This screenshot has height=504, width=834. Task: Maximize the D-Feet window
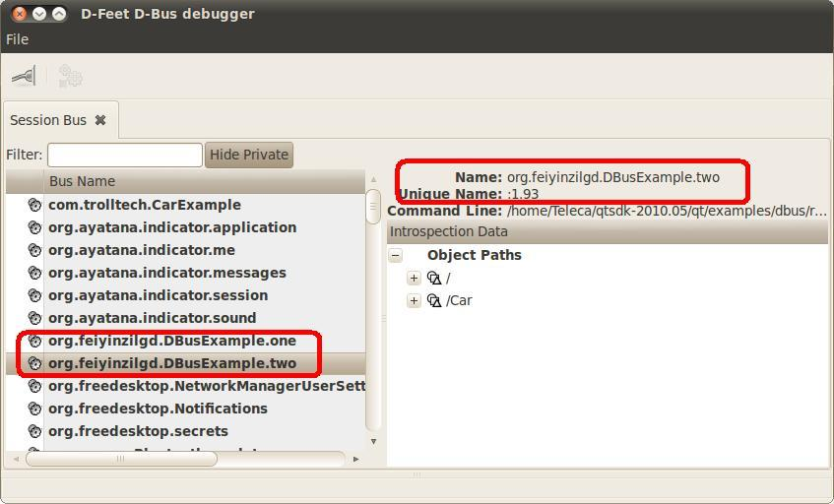tap(59, 14)
